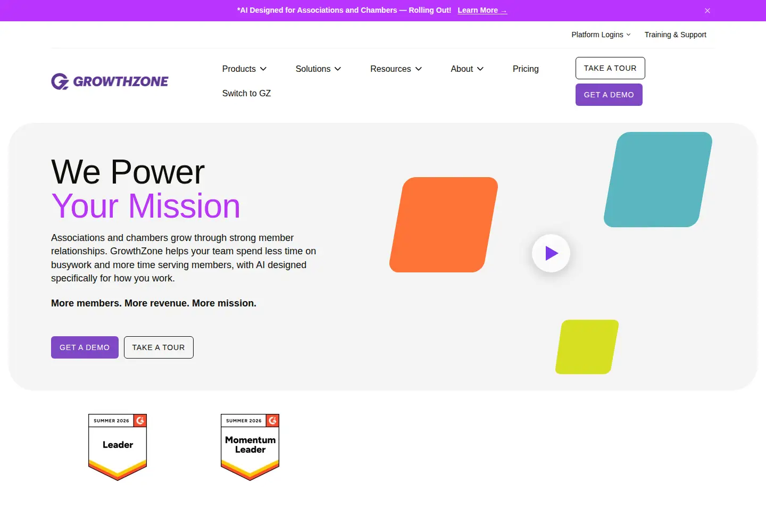This screenshot has height=532, width=766.
Task: Open the Switch to GZ page
Action: point(246,93)
